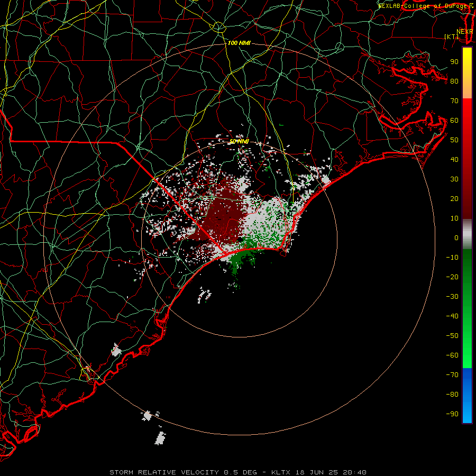This screenshot has height=476, width=476.
Task: Click the -90 value on the velocity scale
Action: (x=452, y=414)
